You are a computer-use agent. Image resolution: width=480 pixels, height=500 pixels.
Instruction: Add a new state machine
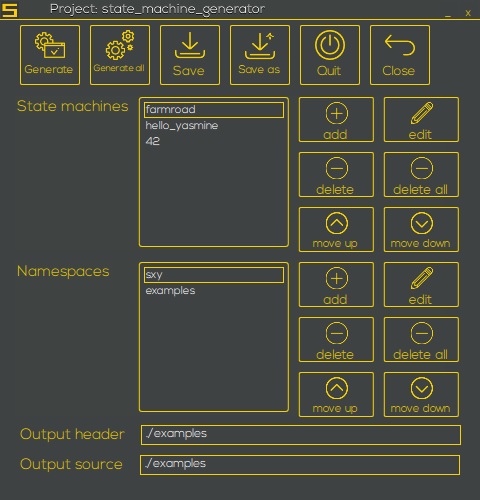(336, 120)
